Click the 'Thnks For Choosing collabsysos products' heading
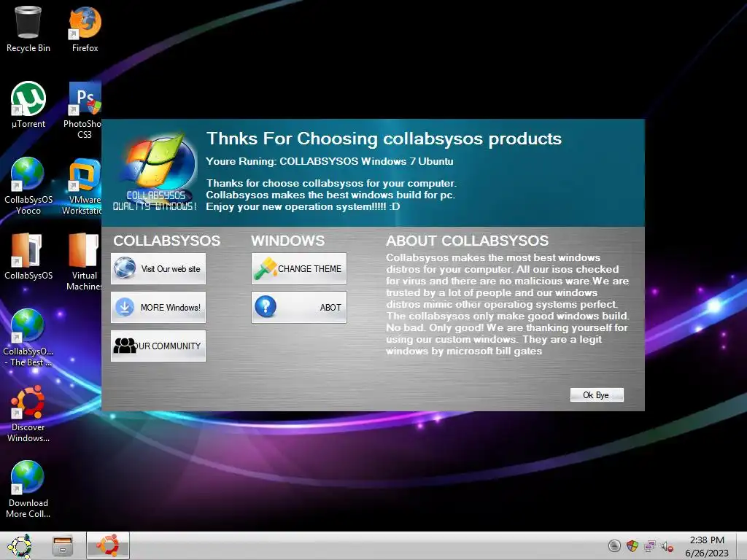This screenshot has height=560, width=747. point(384,139)
